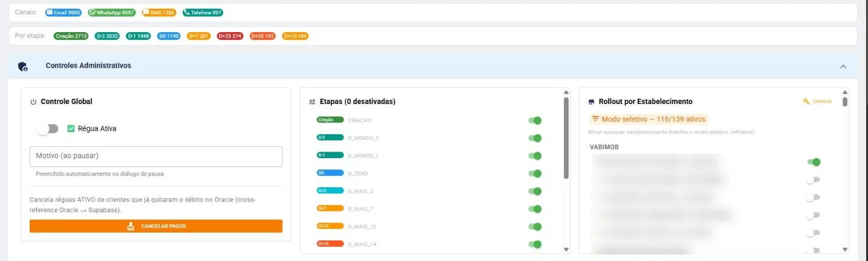Click the D+10 badge beside D_MAIS_10
Screen dimensions: 868x261
[330, 226]
